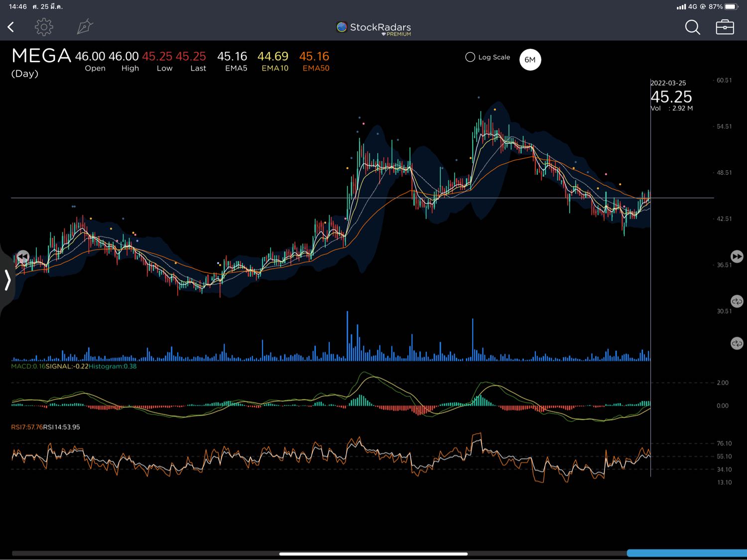Image resolution: width=747 pixels, height=560 pixels.
Task: Tap the EMA5 value 45.16
Action: [x=232, y=56]
